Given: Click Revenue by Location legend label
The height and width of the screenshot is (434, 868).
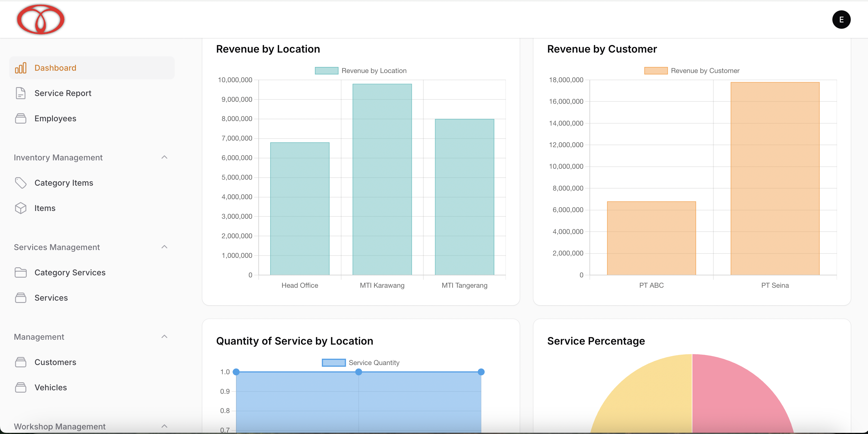Looking at the screenshot, I should pos(374,70).
